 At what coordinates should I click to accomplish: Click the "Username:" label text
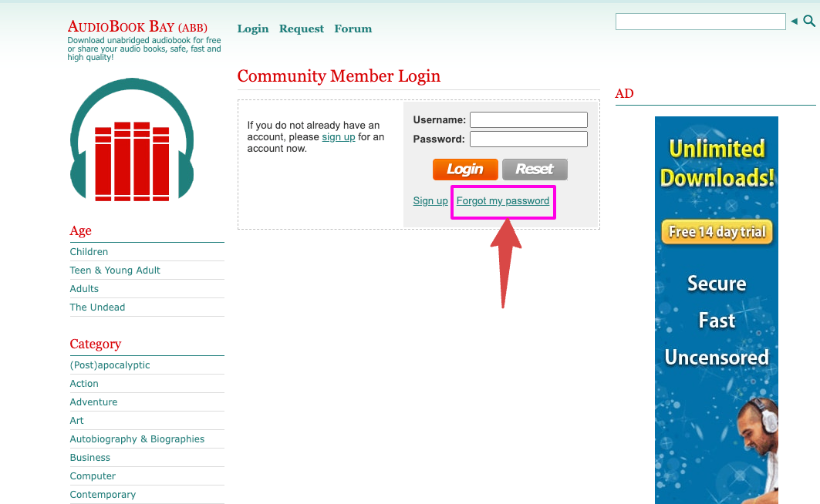tap(439, 119)
